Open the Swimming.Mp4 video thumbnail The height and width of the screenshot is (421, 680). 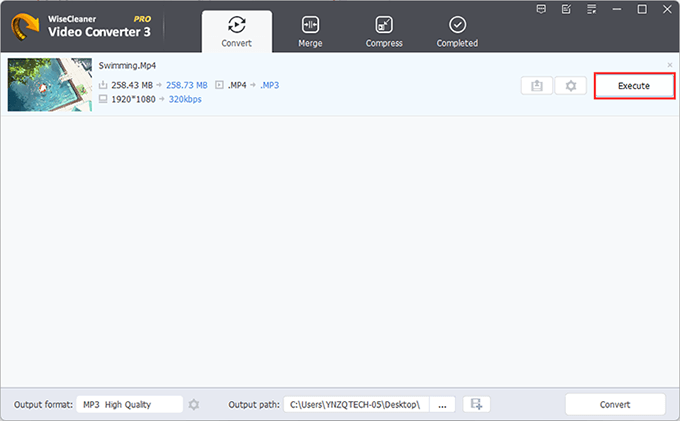point(50,85)
